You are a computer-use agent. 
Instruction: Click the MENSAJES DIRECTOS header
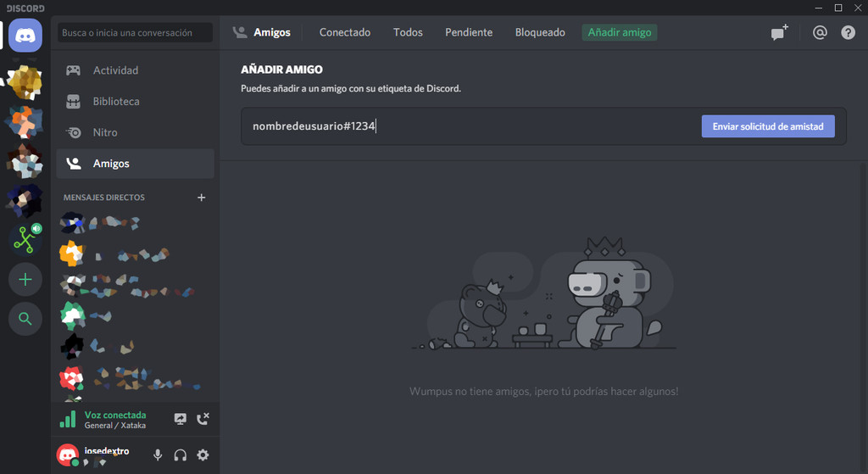pos(104,198)
